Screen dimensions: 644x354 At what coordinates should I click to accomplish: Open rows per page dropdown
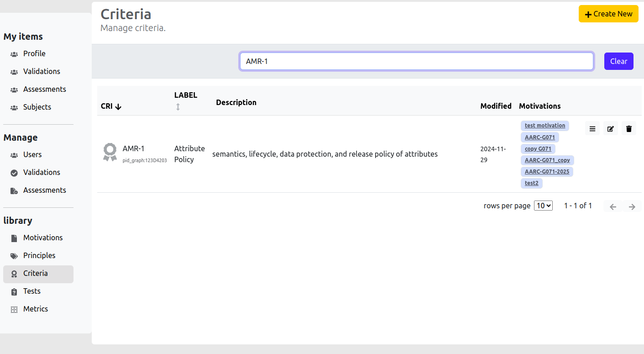(543, 206)
